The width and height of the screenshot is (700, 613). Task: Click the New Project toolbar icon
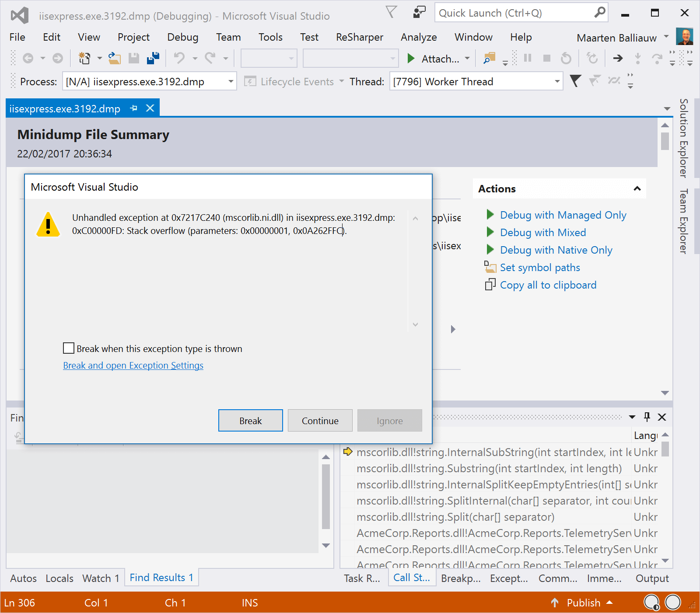point(84,58)
